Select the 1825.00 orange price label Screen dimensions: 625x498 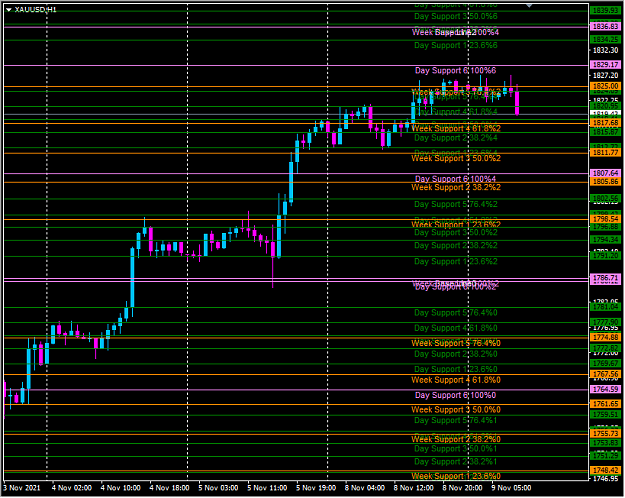click(x=605, y=86)
